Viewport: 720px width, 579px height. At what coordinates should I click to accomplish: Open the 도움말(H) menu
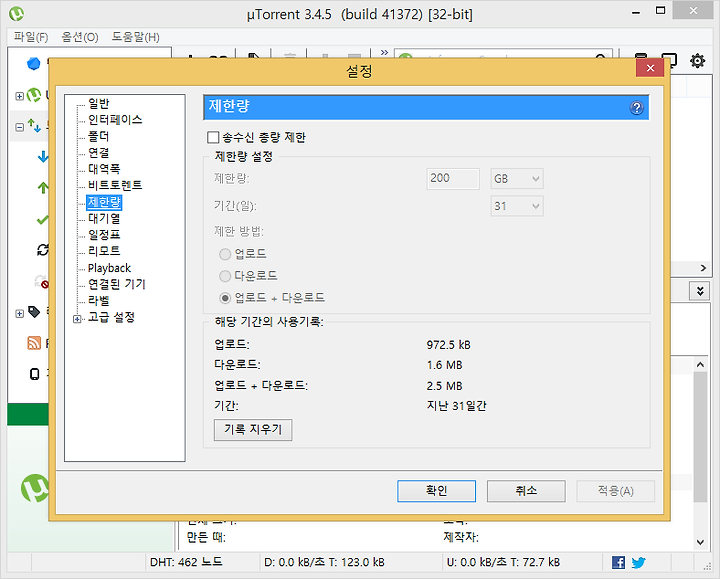(x=135, y=37)
